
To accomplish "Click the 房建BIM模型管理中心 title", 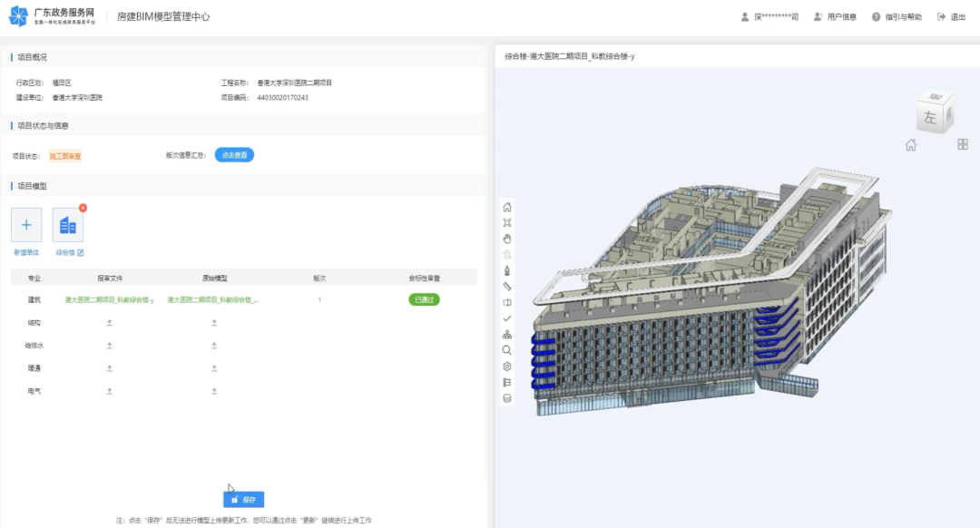I will click(x=163, y=17).
